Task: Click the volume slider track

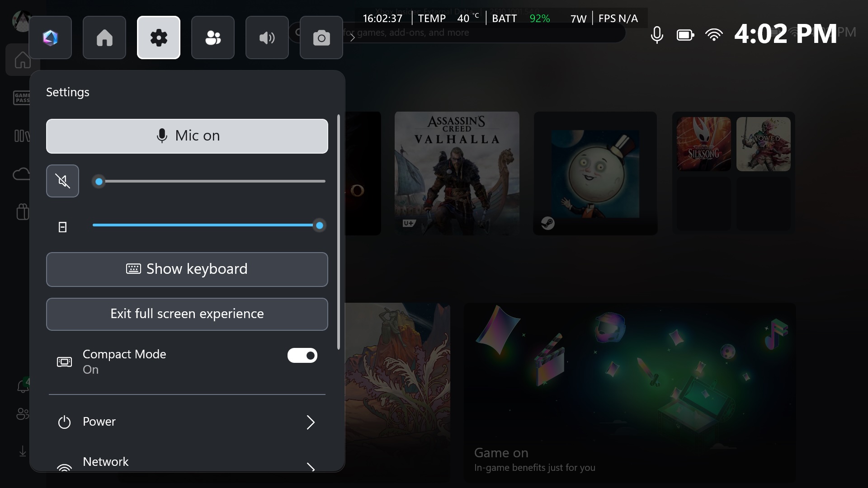Action: click(212, 181)
